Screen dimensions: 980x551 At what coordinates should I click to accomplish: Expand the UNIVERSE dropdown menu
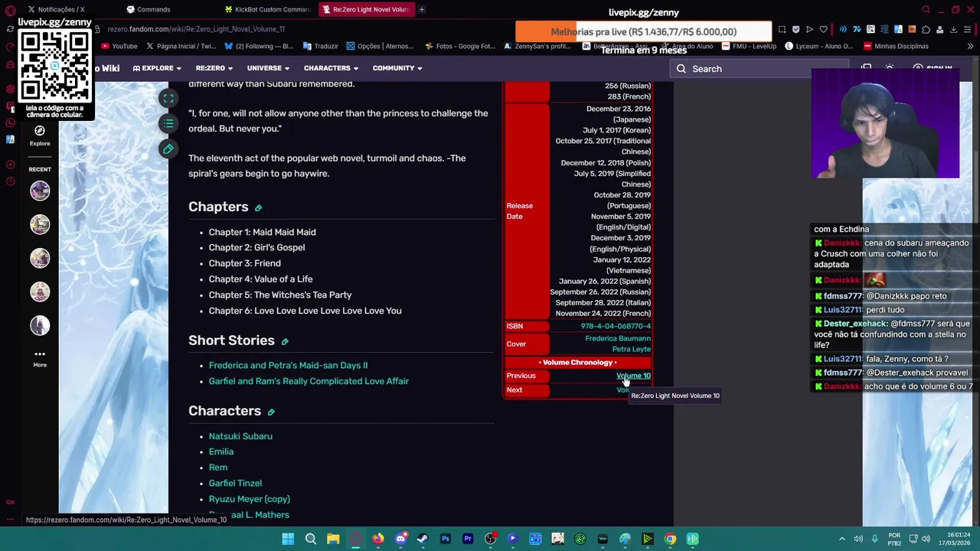[x=268, y=68]
